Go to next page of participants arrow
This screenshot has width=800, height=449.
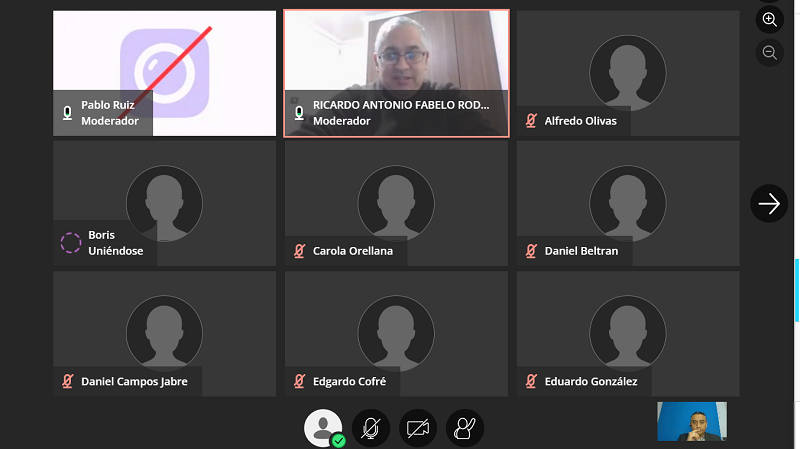[x=769, y=204]
